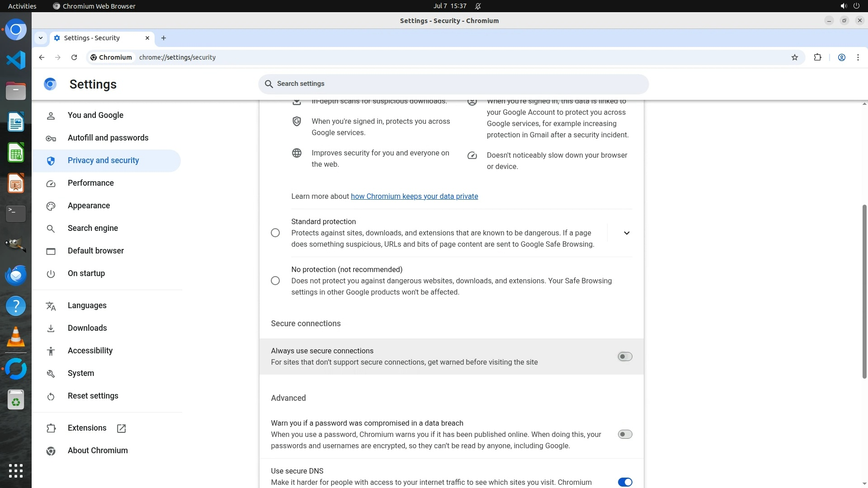
Task: Click the profile avatar icon
Action: (841, 57)
